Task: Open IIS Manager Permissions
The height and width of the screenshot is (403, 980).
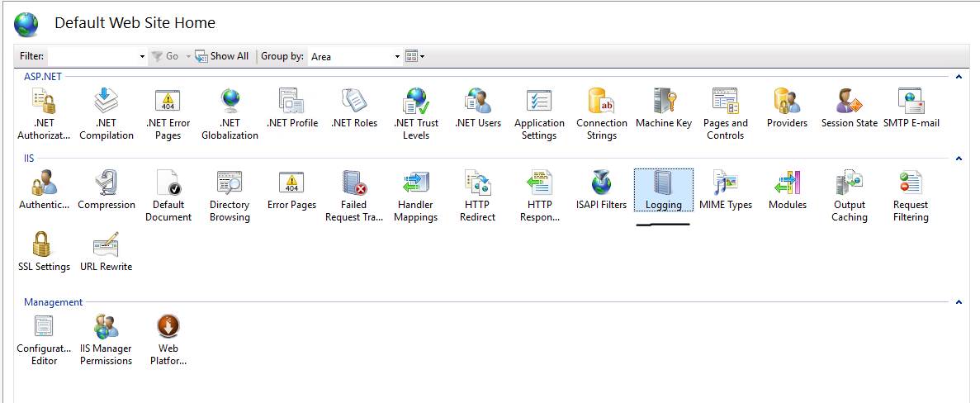Action: (107, 340)
